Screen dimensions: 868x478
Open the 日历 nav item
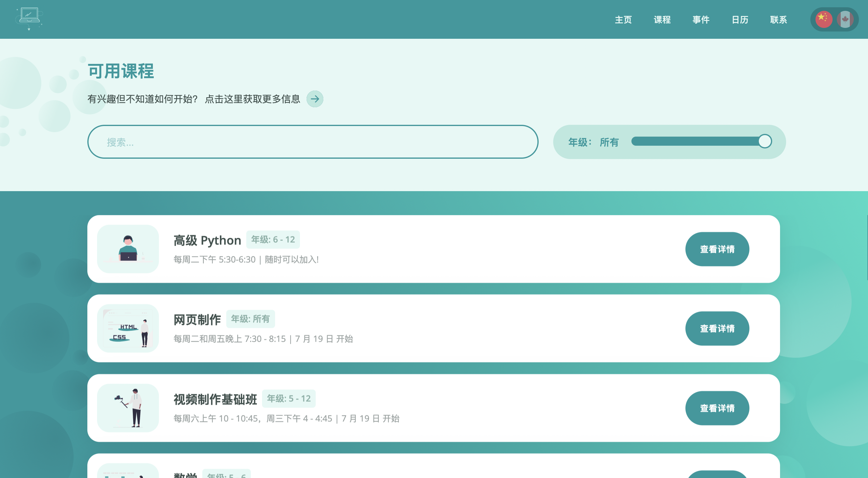click(x=740, y=20)
